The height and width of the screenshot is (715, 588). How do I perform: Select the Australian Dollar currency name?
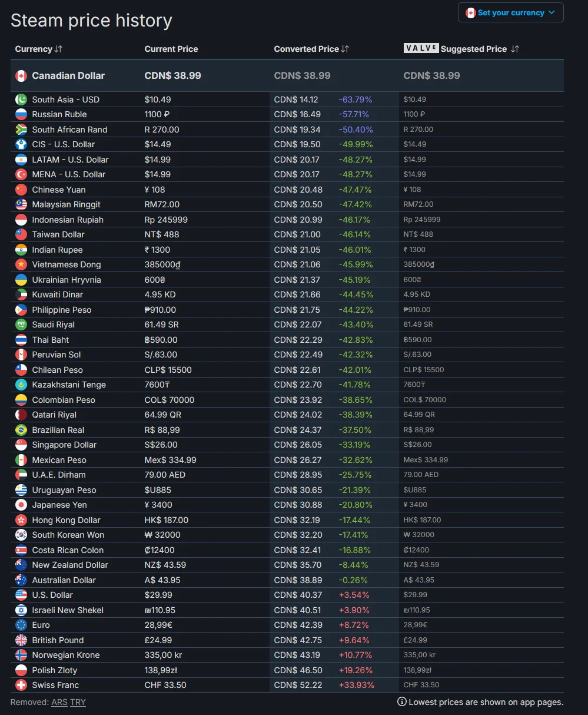(64, 580)
